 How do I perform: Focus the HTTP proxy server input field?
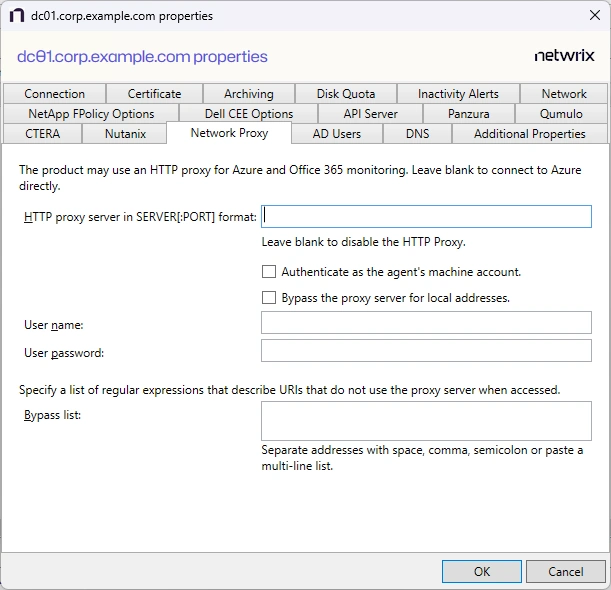(x=426, y=216)
